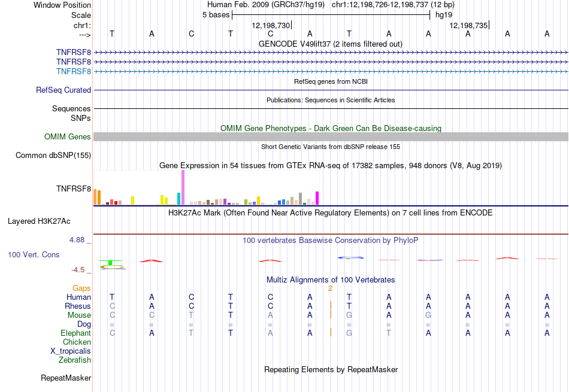This screenshot has height=392, width=569.
Task: Click the RepeatMasker track label
Action: pyautogui.click(x=66, y=378)
